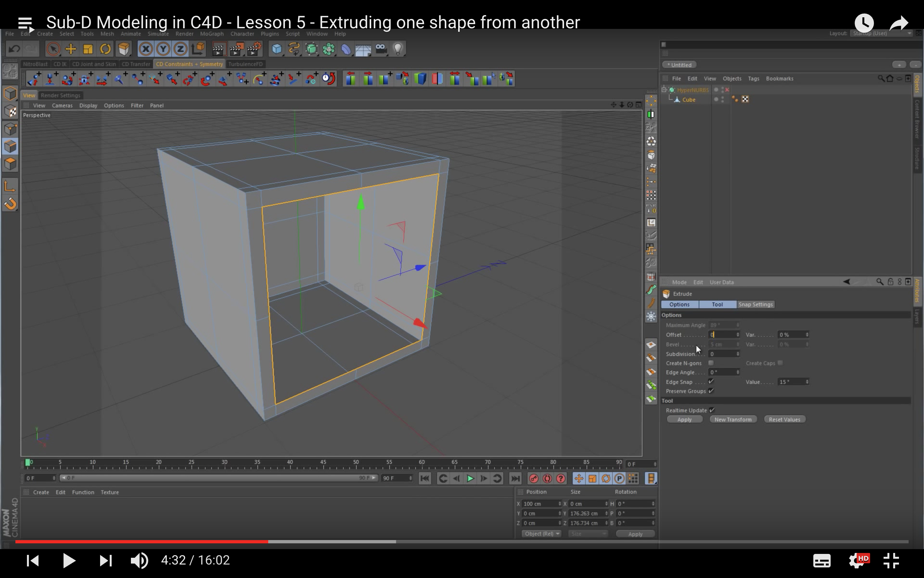Toggle Z axis lock
This screenshot has width=924, height=578.
pos(180,49)
